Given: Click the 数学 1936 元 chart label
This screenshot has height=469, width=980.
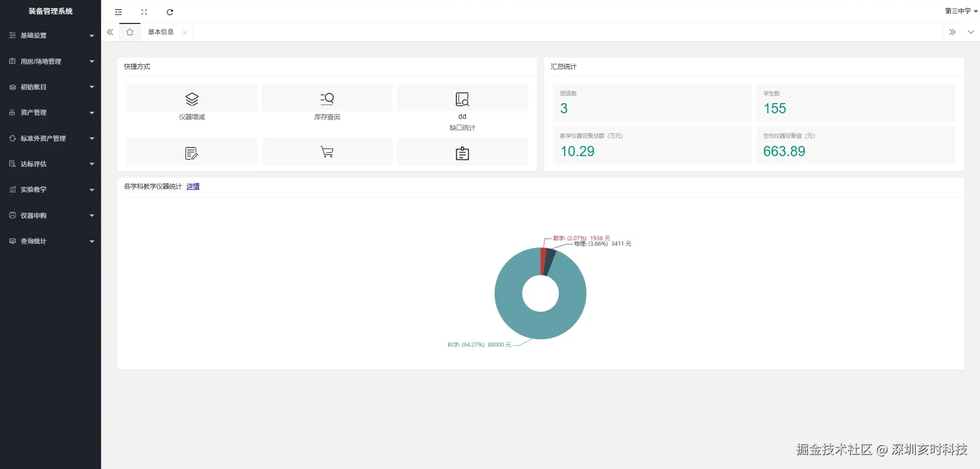Looking at the screenshot, I should point(581,238).
